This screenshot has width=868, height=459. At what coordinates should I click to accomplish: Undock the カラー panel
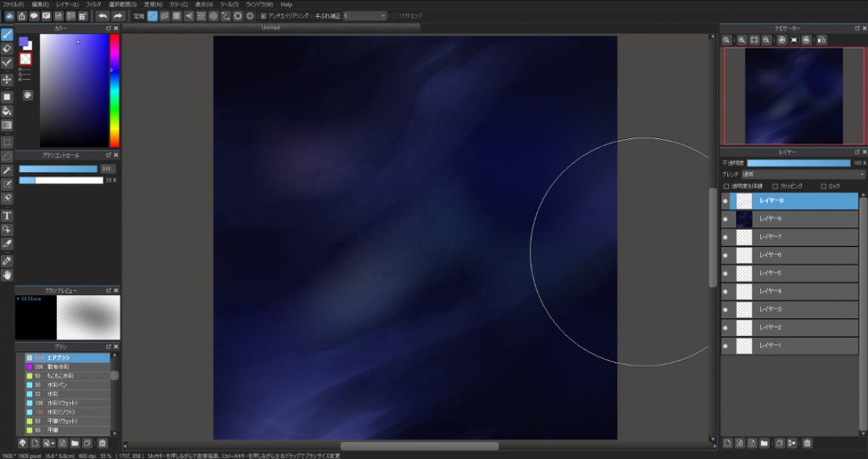tap(108, 28)
